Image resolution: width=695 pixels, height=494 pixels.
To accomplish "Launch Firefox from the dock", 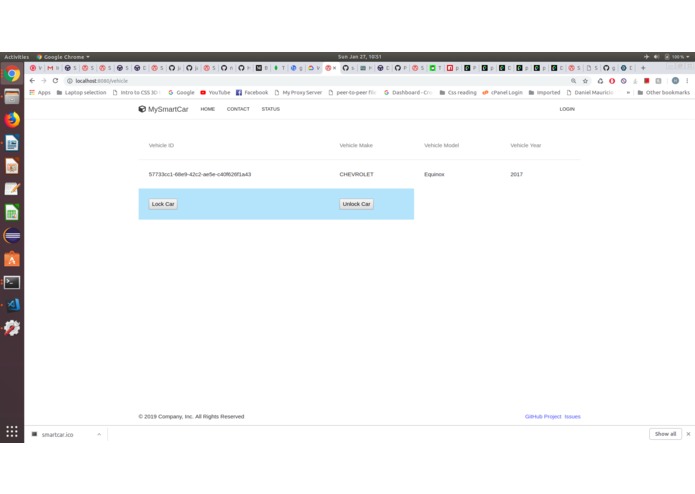I will (x=12, y=120).
